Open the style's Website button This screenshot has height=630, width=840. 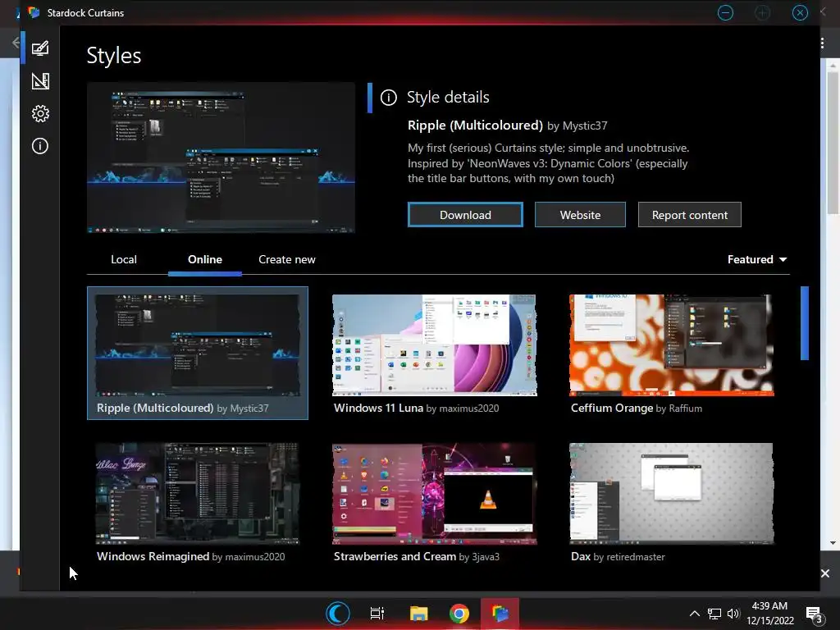(x=580, y=215)
